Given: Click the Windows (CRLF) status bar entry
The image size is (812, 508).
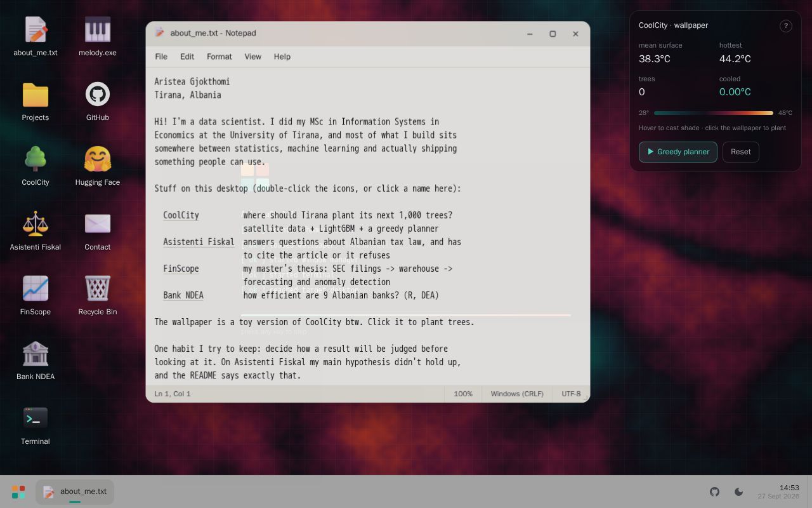Looking at the screenshot, I should point(517,394).
